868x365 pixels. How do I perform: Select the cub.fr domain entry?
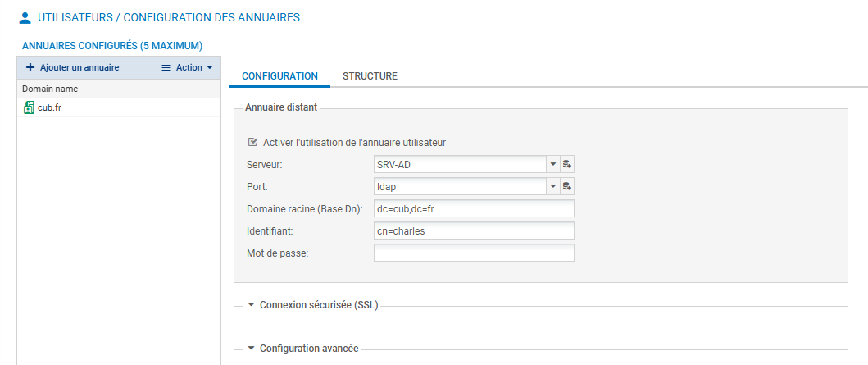point(119,107)
